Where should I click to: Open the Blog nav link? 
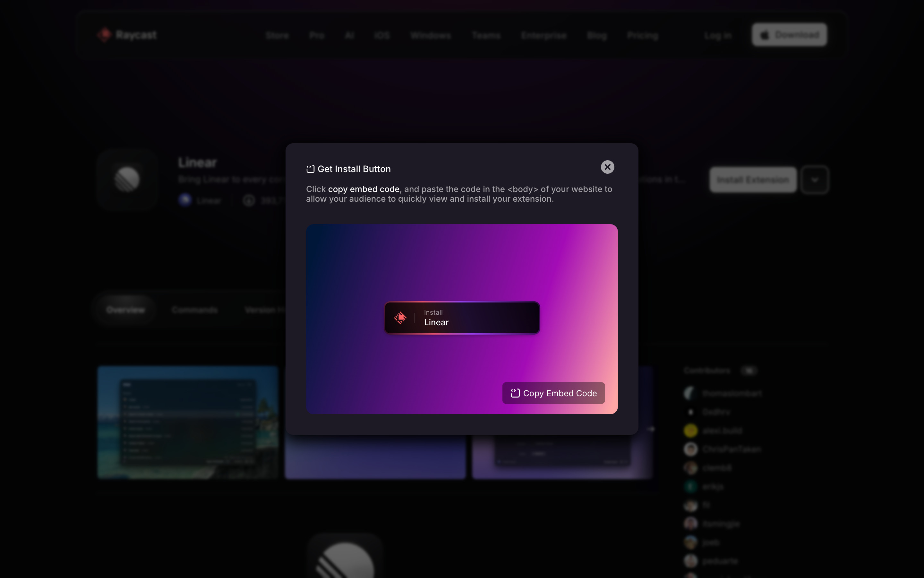[x=597, y=36]
